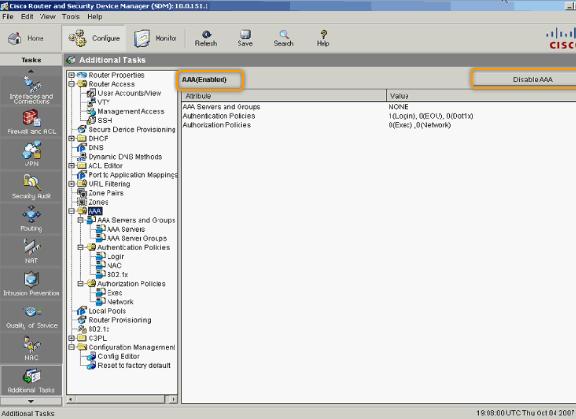
Task: Open the View menu
Action: [x=48, y=17]
